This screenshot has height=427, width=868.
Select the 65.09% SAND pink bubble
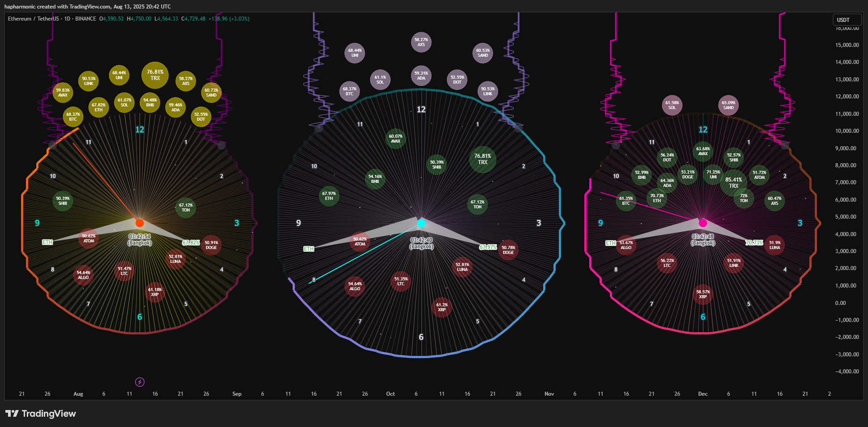point(728,105)
